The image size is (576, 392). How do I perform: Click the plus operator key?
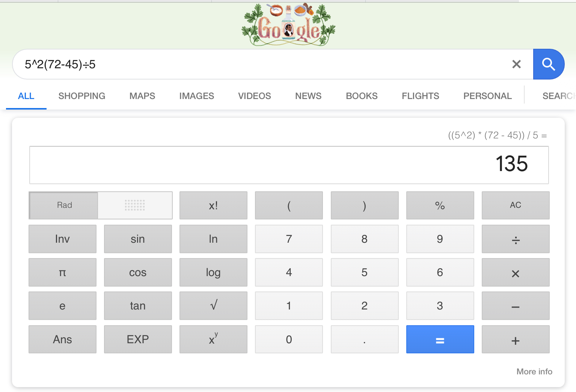[516, 339]
